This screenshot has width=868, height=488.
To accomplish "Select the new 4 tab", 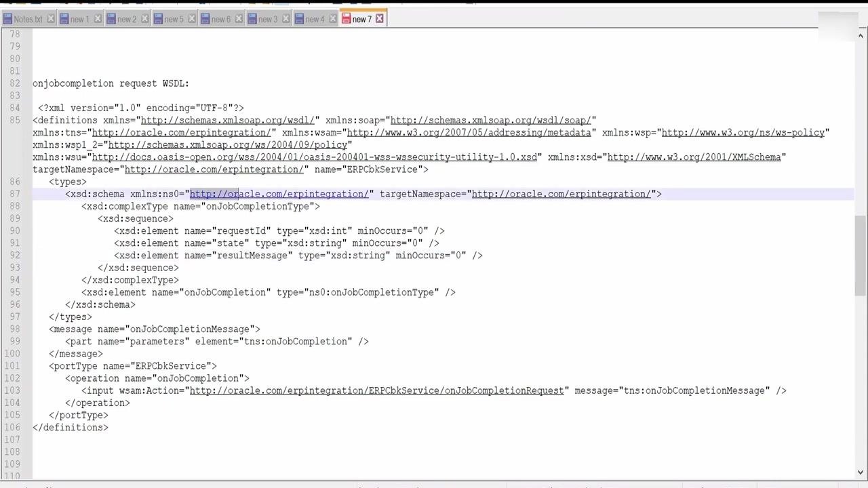I will 315,19.
